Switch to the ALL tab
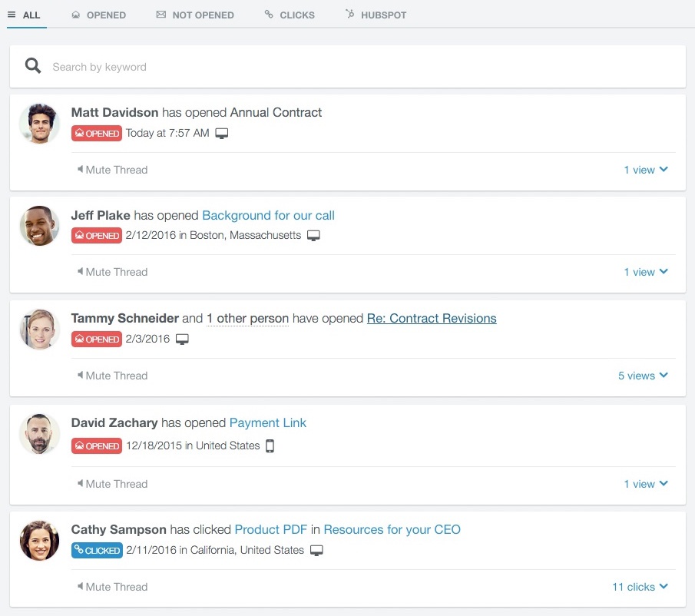The image size is (695, 616). [x=25, y=15]
